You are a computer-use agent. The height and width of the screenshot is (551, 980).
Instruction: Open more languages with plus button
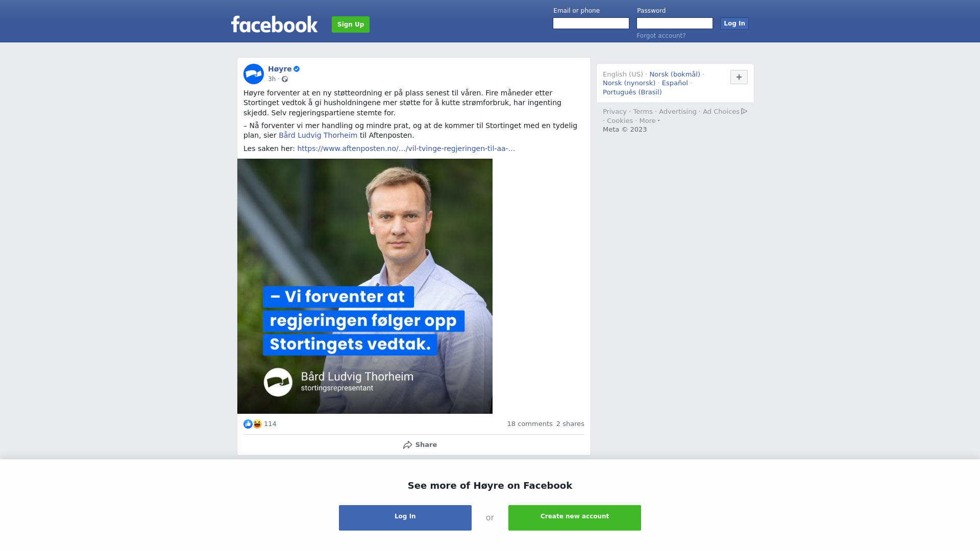pos(739,77)
